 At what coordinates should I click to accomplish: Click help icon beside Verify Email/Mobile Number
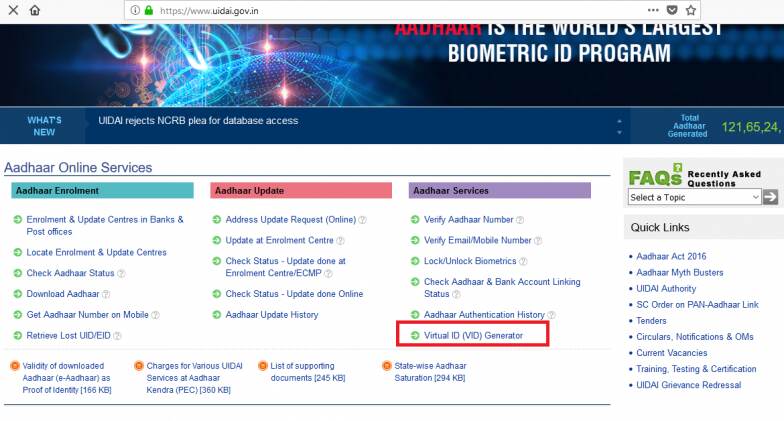(538, 241)
